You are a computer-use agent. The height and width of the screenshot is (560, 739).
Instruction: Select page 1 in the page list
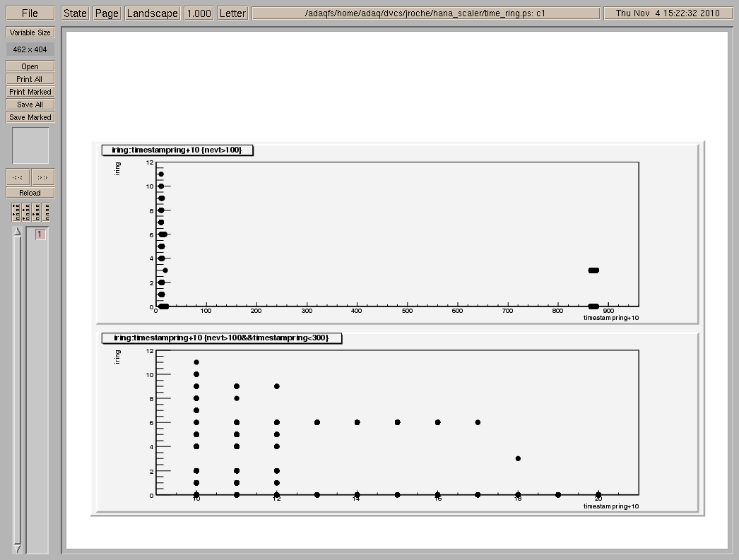click(x=40, y=234)
